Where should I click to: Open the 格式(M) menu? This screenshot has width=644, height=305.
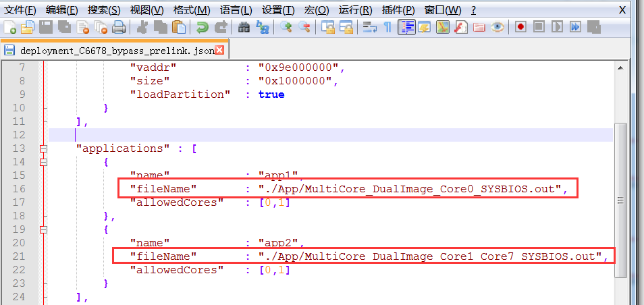(192, 10)
